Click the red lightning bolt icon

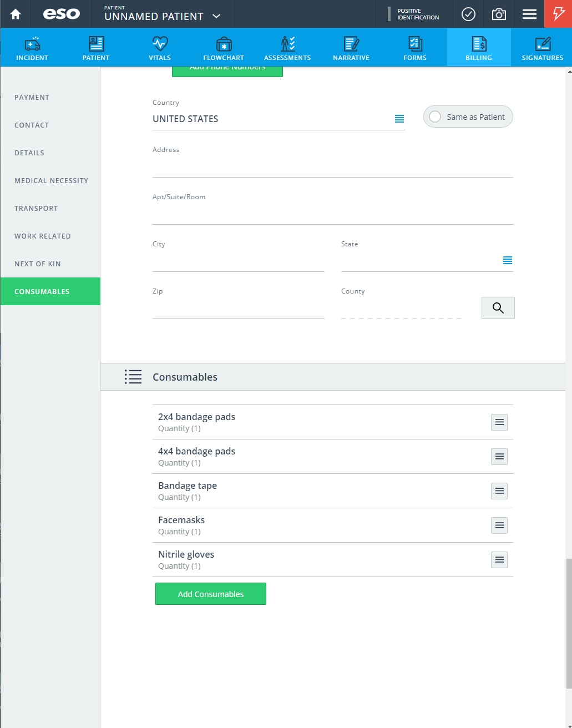558,14
